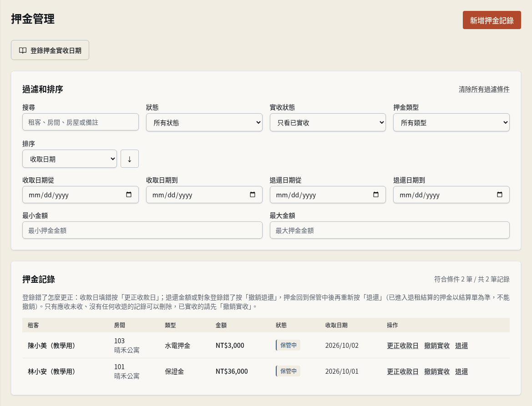Click collection date 2026/10/02
Image resolution: width=532 pixels, height=406 pixels.
pyautogui.click(x=342, y=346)
